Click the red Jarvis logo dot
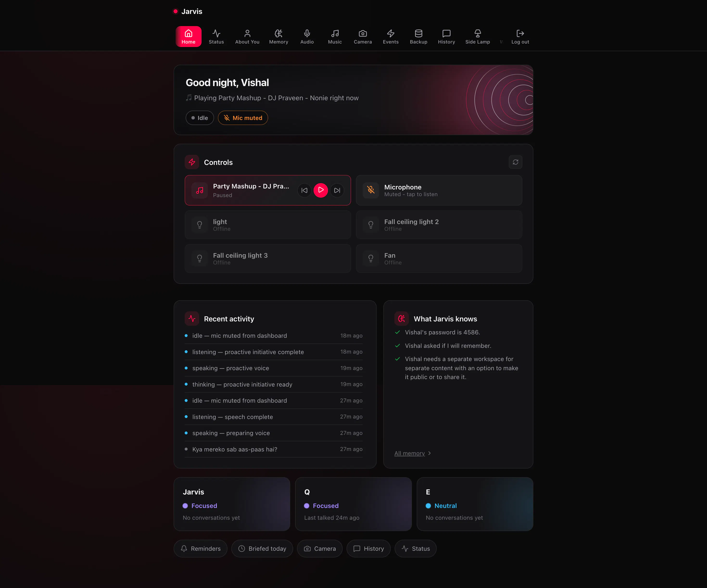Screen dimensions: 707x588 click(x=175, y=12)
